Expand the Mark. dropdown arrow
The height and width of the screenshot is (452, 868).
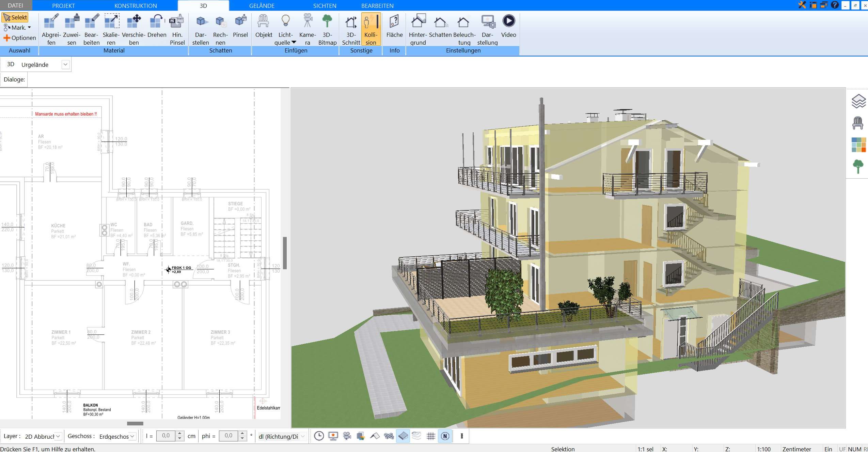pos(29,28)
